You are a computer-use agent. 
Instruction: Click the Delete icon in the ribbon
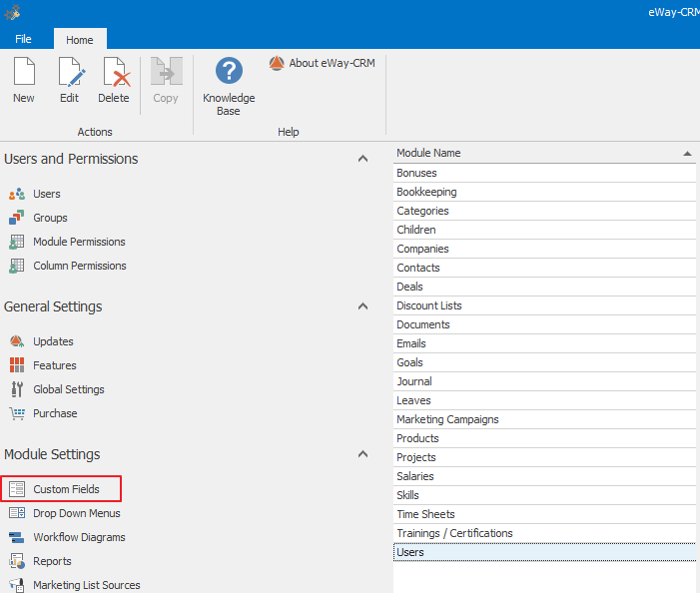[x=117, y=72]
